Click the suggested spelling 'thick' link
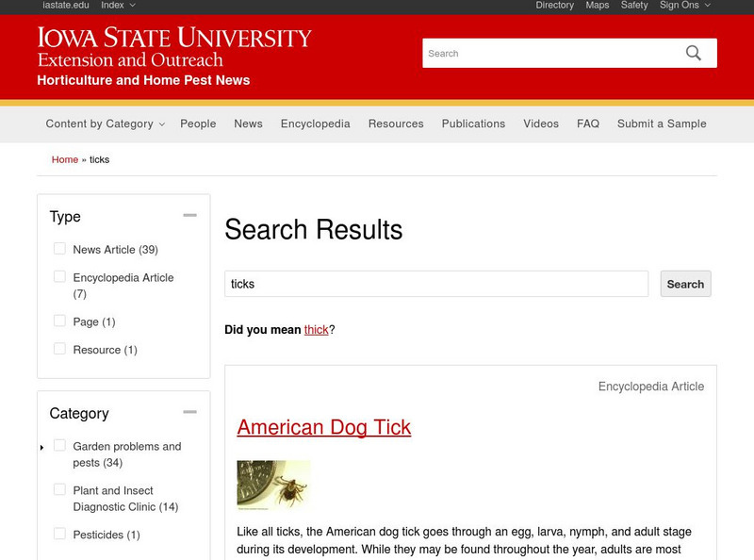 (x=317, y=329)
